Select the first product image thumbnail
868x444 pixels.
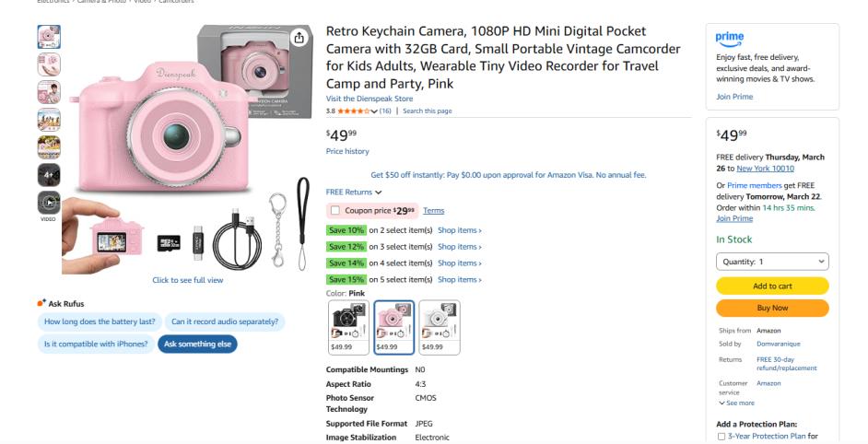click(x=49, y=37)
